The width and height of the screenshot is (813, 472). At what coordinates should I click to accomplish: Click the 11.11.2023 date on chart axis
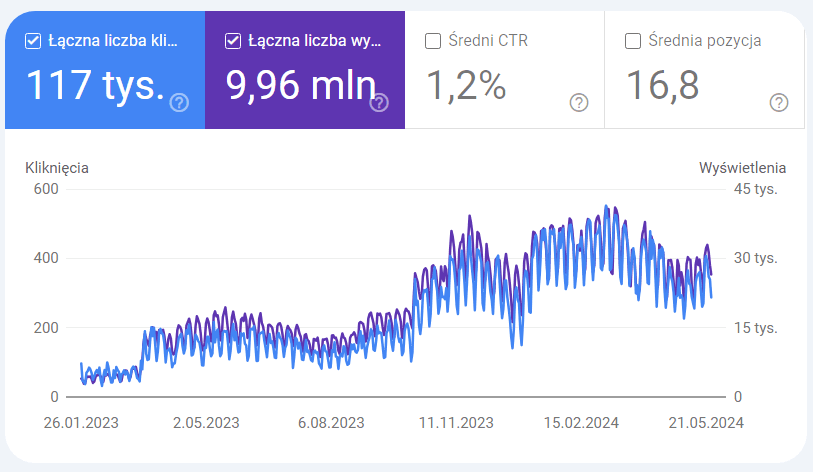(x=456, y=423)
